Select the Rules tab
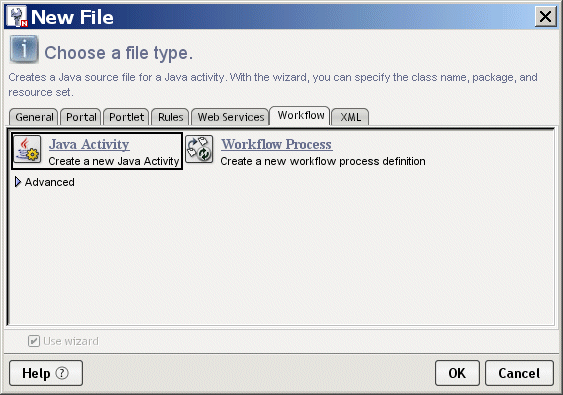 click(171, 117)
